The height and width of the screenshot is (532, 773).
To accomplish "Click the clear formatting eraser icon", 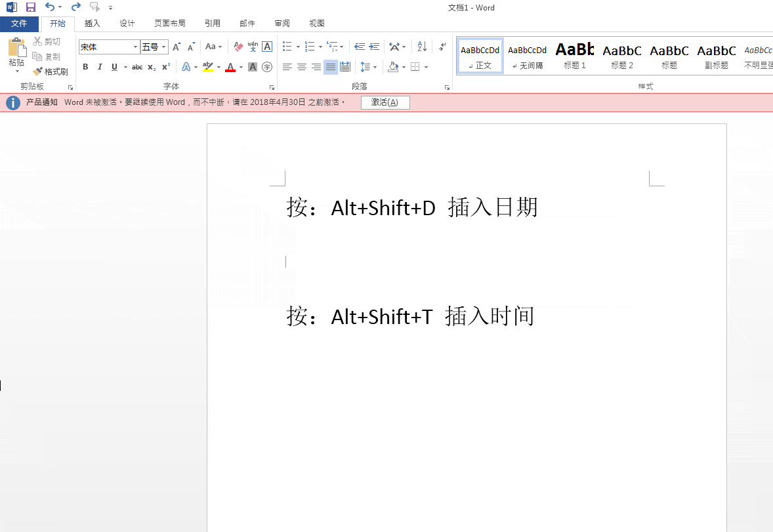I will point(238,47).
